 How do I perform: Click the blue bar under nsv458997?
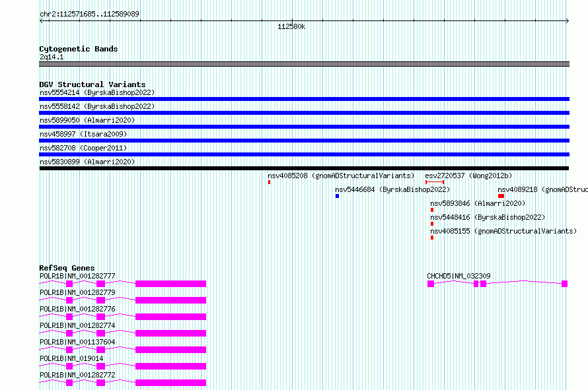304,141
